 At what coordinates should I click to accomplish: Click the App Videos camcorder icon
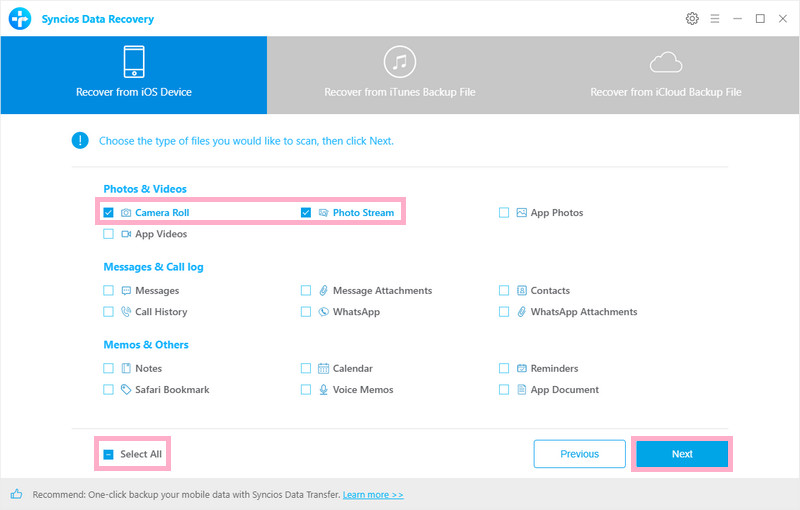point(126,234)
